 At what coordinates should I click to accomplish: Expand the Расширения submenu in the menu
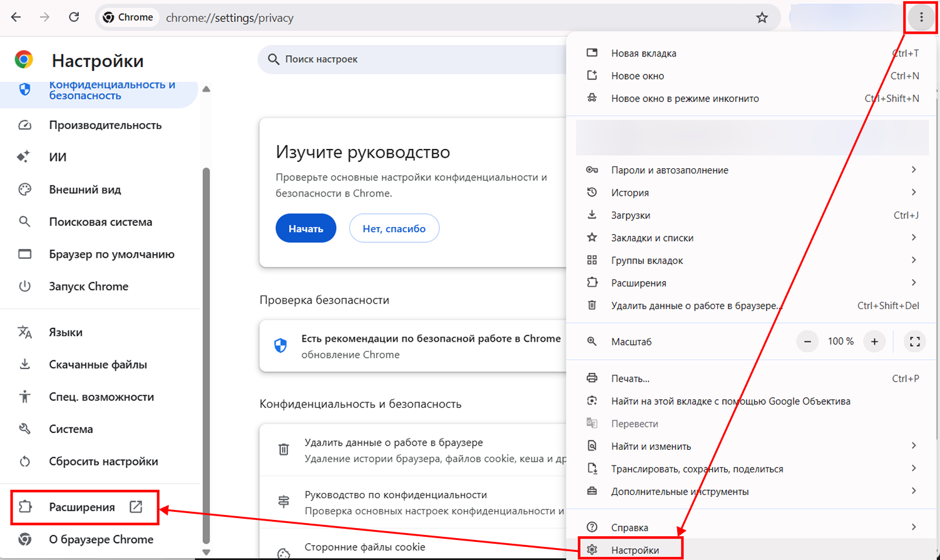[x=914, y=282]
